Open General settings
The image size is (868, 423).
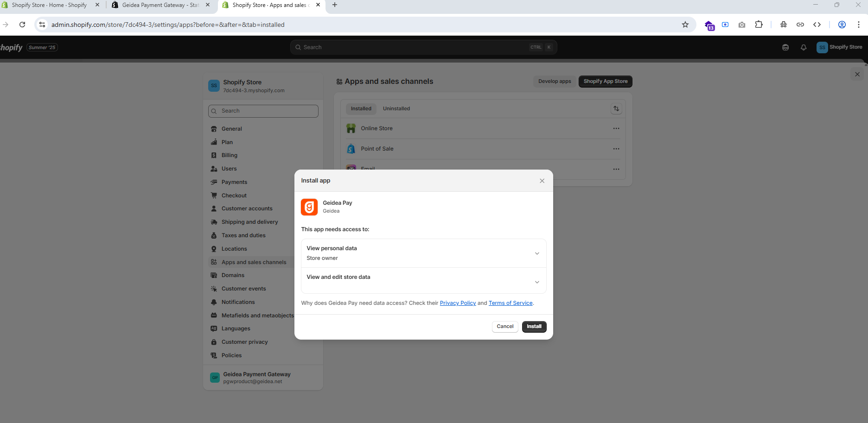coord(231,129)
